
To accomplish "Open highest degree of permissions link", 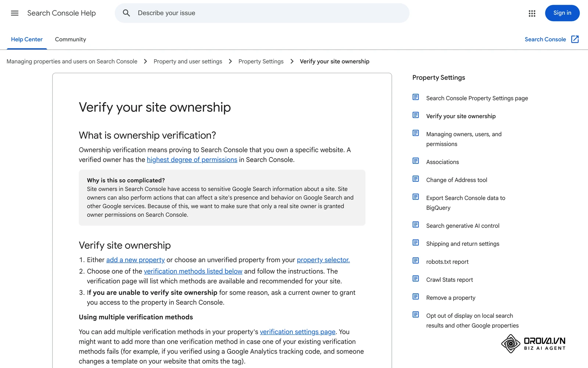I will 192,160.
